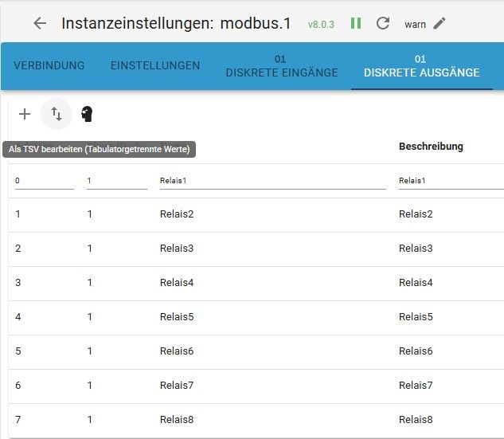
Task: Edit the Relais1 description field
Action: pos(450,181)
